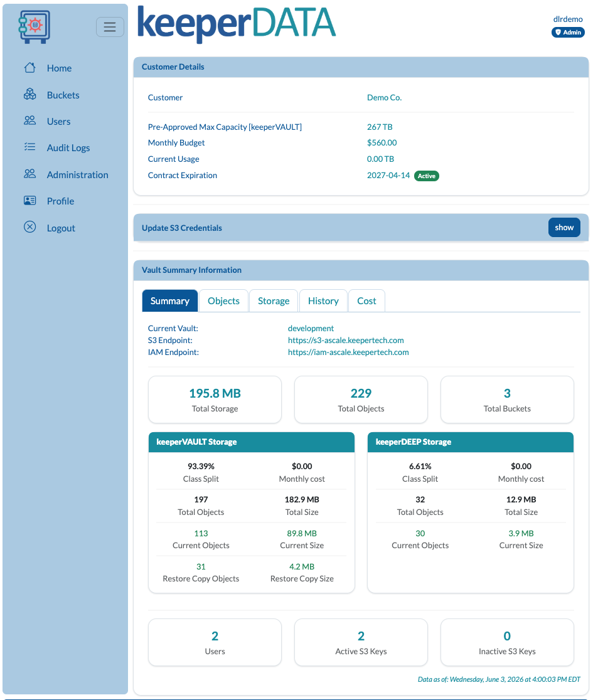Click the development vault name
The image size is (598, 700).
pos(311,328)
